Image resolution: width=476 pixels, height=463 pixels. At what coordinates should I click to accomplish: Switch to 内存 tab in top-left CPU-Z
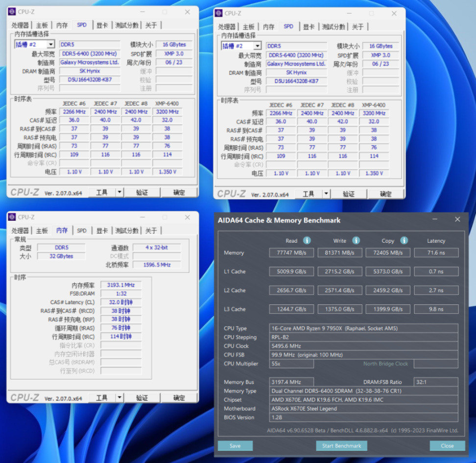pyautogui.click(x=62, y=25)
